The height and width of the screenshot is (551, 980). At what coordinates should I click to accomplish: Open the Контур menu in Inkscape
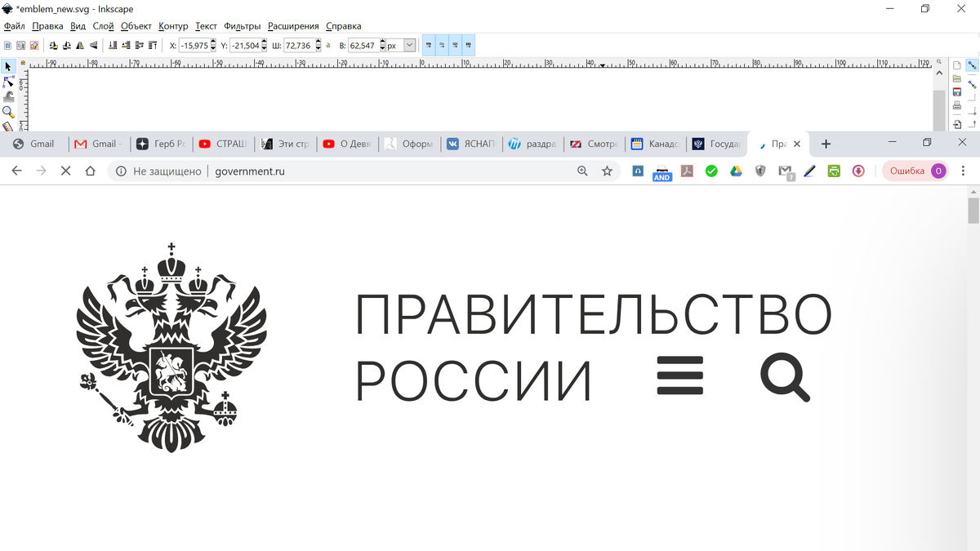tap(173, 26)
